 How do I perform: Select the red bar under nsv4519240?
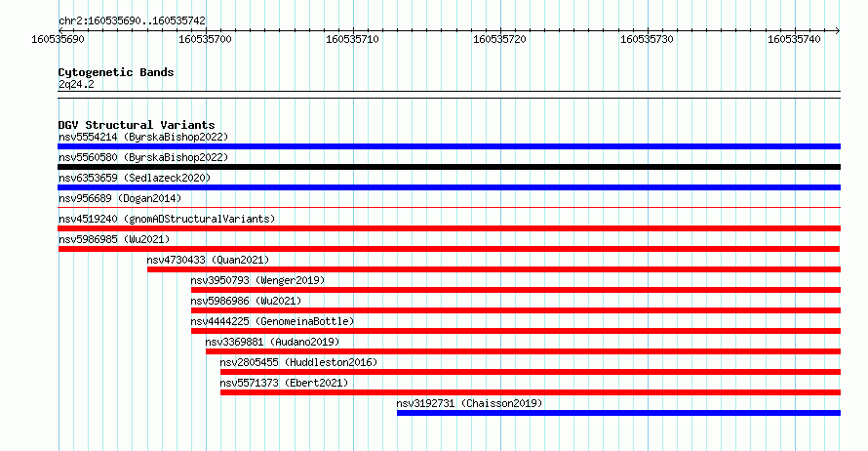coord(449,228)
